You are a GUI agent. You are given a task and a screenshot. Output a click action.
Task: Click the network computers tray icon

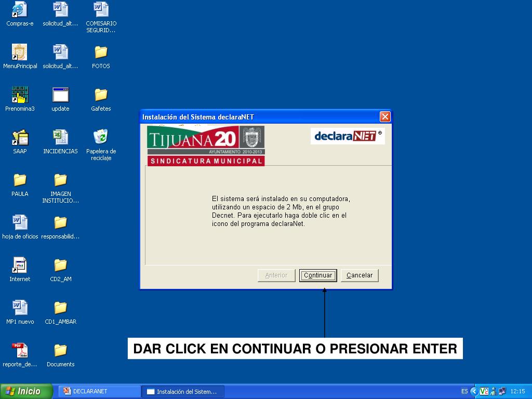pyautogui.click(x=502, y=392)
